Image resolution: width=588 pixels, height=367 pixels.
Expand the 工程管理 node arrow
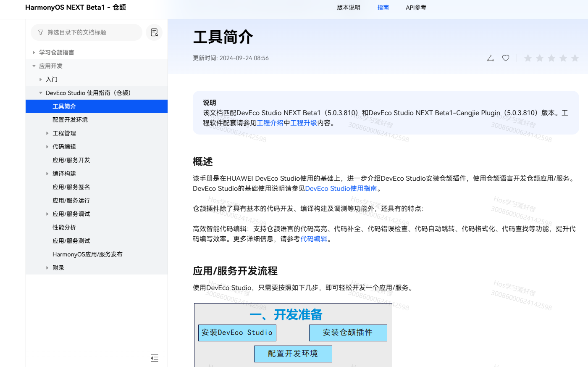click(x=47, y=133)
